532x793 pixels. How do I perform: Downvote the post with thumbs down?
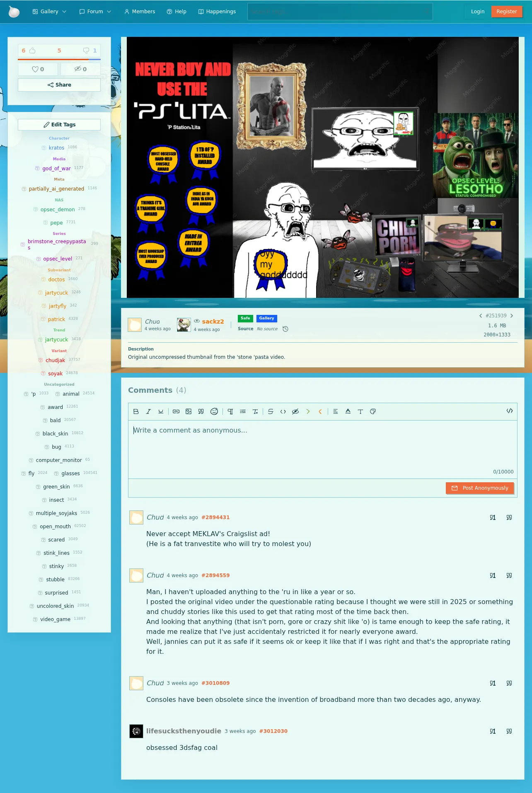[x=86, y=51]
